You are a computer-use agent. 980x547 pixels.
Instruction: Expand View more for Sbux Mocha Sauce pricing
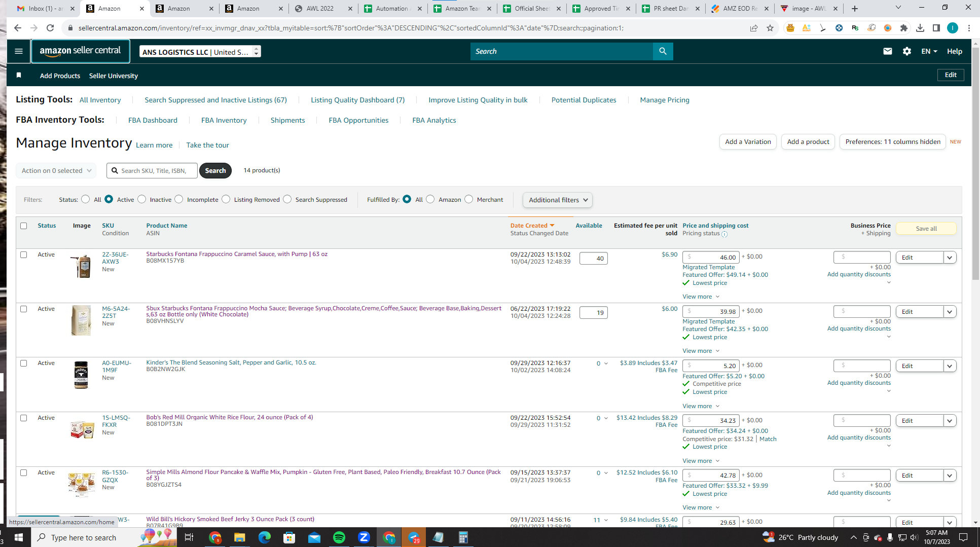(x=701, y=351)
